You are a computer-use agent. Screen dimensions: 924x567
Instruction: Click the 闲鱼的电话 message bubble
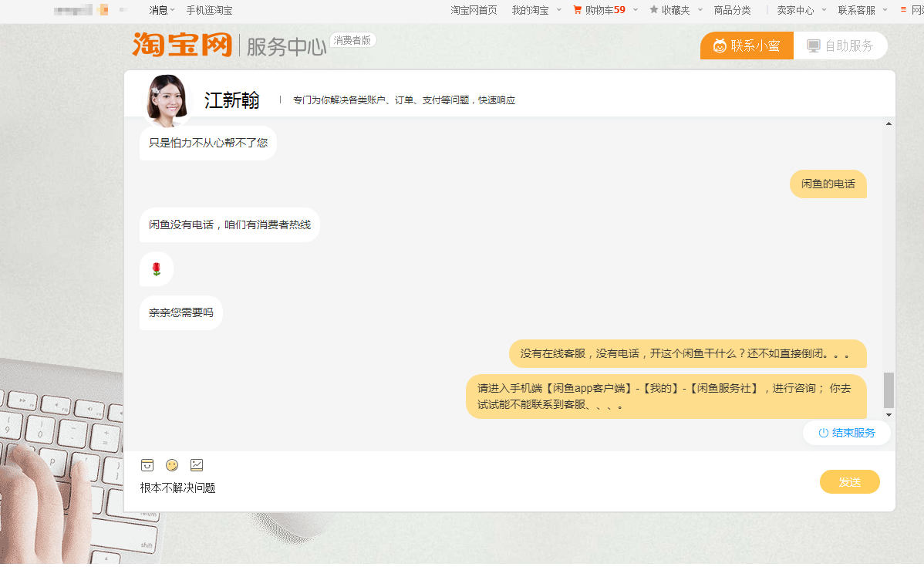828,184
